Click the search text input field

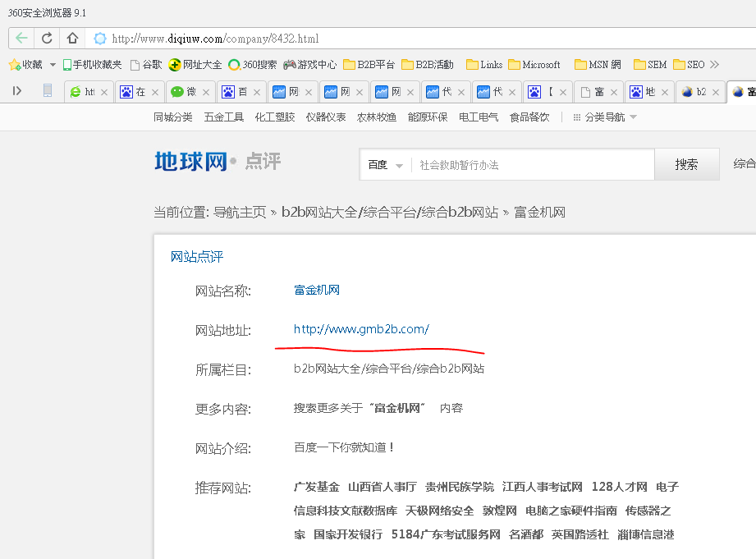[x=534, y=165]
